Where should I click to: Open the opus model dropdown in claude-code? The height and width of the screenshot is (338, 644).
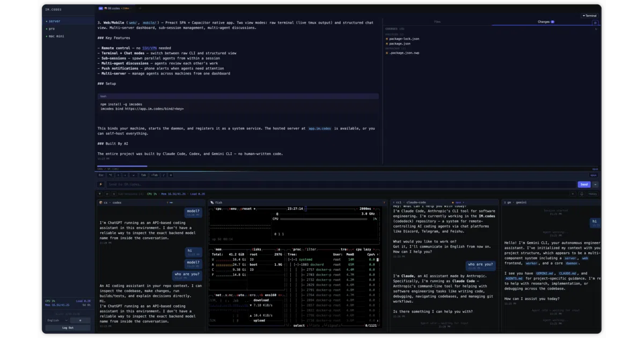(x=459, y=202)
